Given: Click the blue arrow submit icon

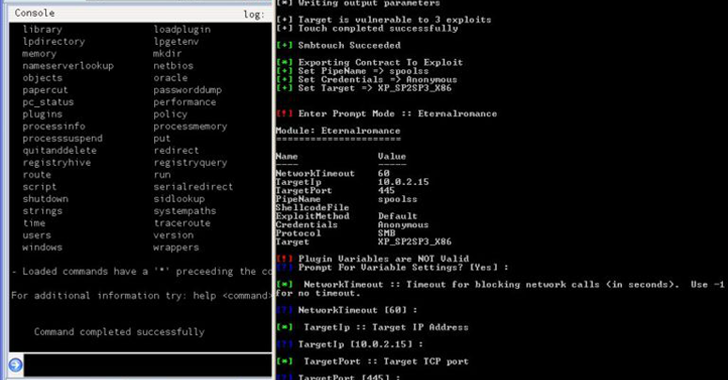Looking at the screenshot, I should tap(15, 365).
